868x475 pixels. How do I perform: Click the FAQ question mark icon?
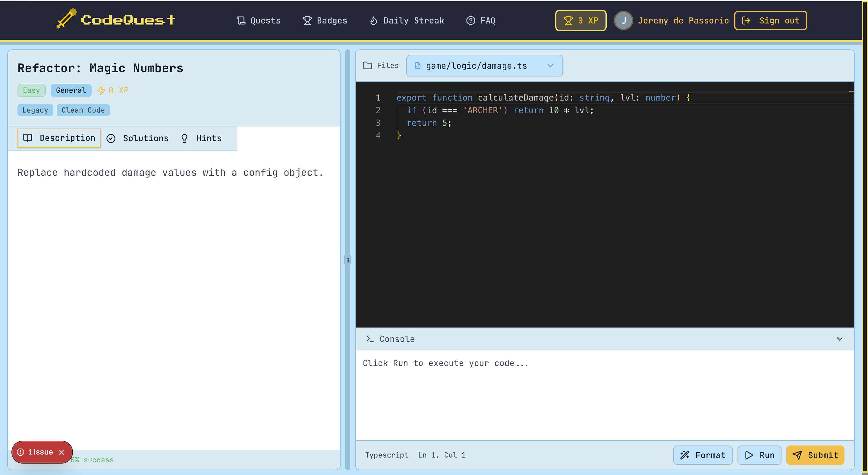tap(470, 20)
